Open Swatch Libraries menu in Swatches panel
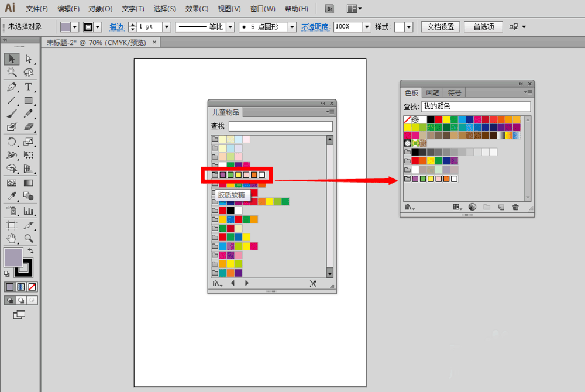The image size is (585, 392). [x=409, y=207]
